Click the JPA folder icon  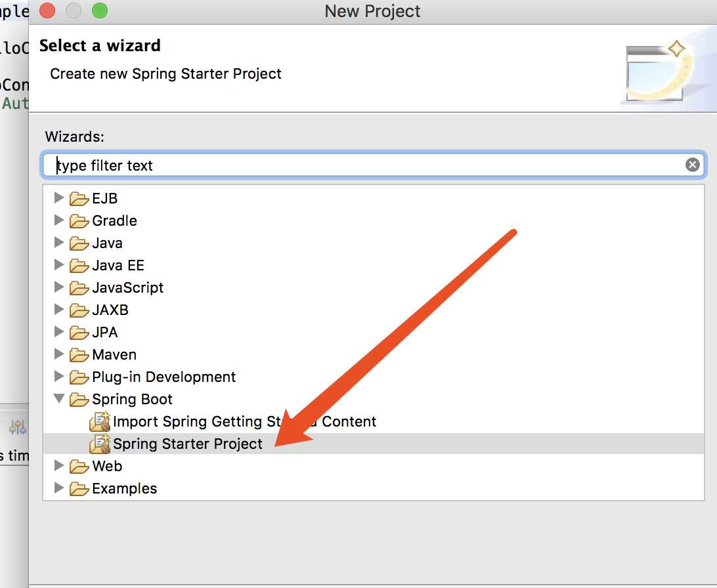coord(79,333)
